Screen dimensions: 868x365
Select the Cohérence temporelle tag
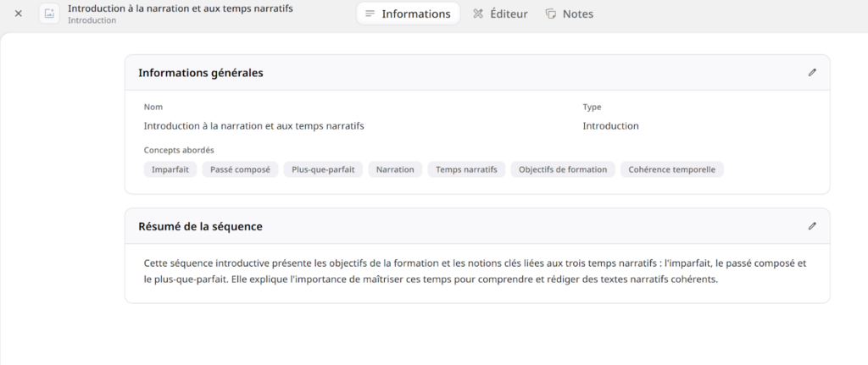pos(671,169)
